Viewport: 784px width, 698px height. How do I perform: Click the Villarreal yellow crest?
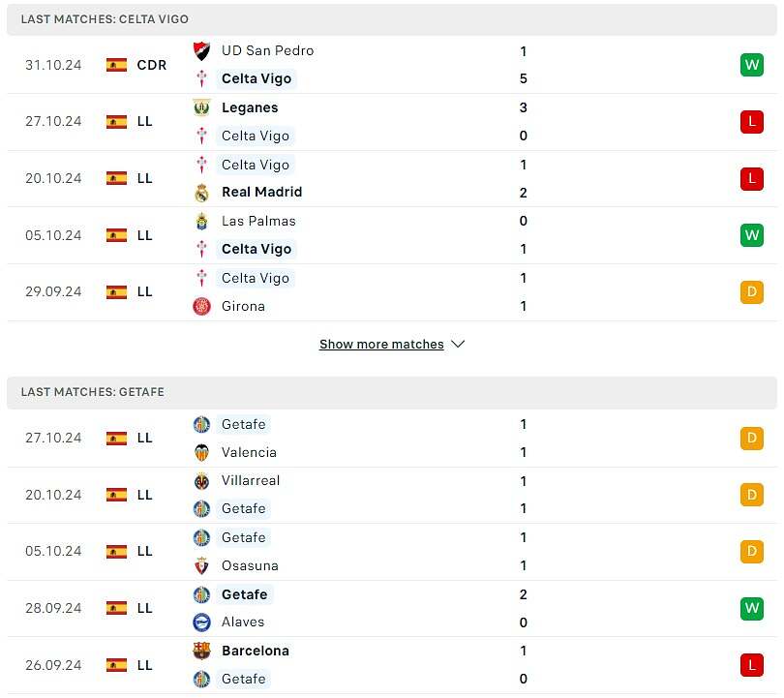(x=201, y=480)
